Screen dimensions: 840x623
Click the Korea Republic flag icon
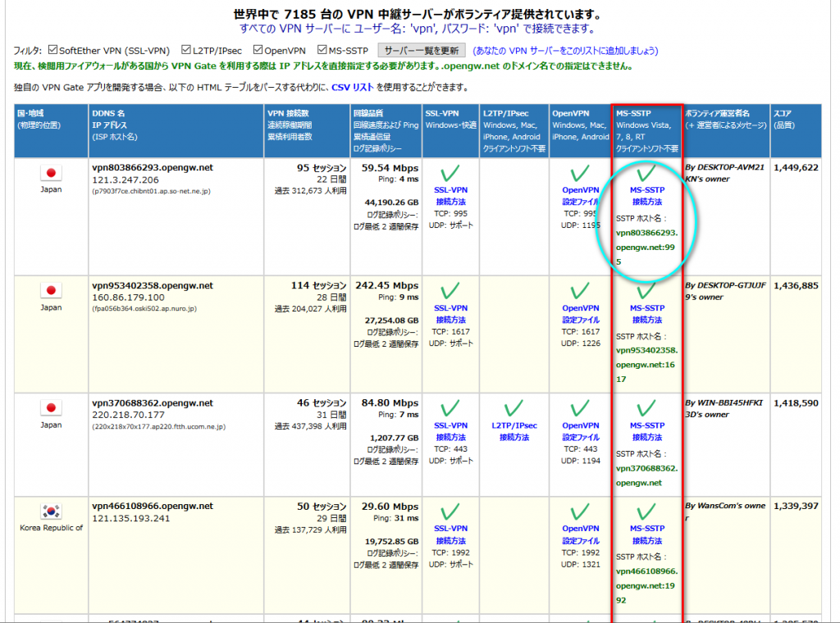(x=52, y=512)
